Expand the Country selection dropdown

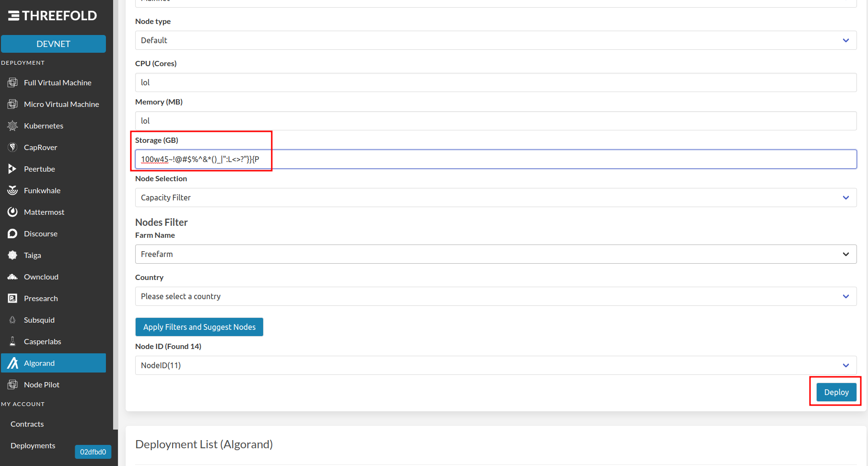(845, 296)
